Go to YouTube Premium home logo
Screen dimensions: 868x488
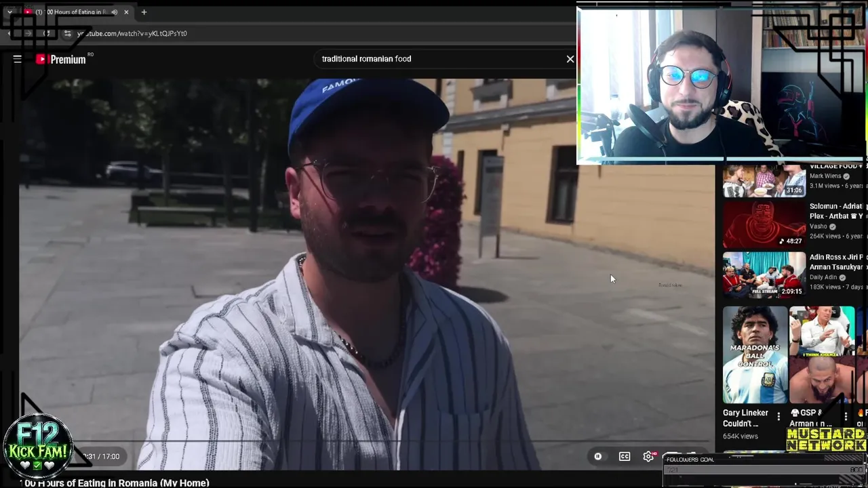[x=61, y=59]
